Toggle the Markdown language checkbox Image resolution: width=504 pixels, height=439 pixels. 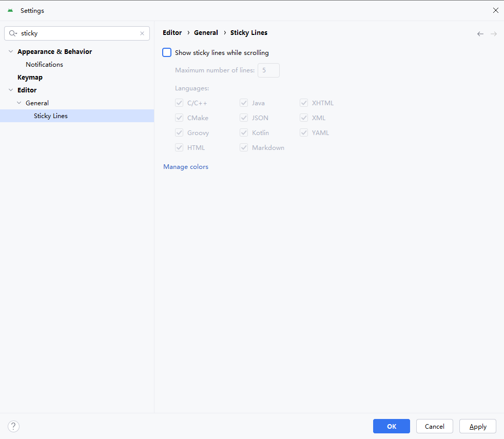tap(244, 148)
